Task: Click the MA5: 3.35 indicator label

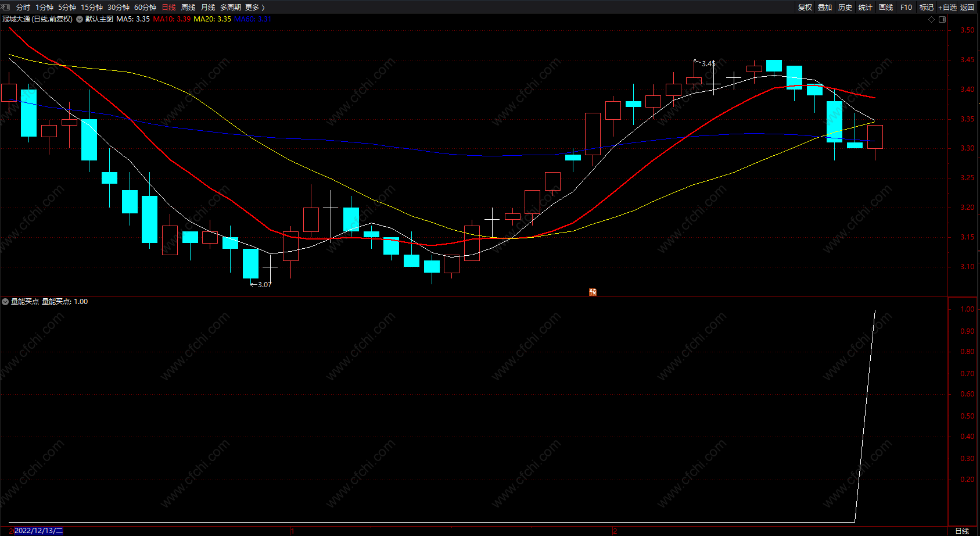Action: (x=133, y=19)
